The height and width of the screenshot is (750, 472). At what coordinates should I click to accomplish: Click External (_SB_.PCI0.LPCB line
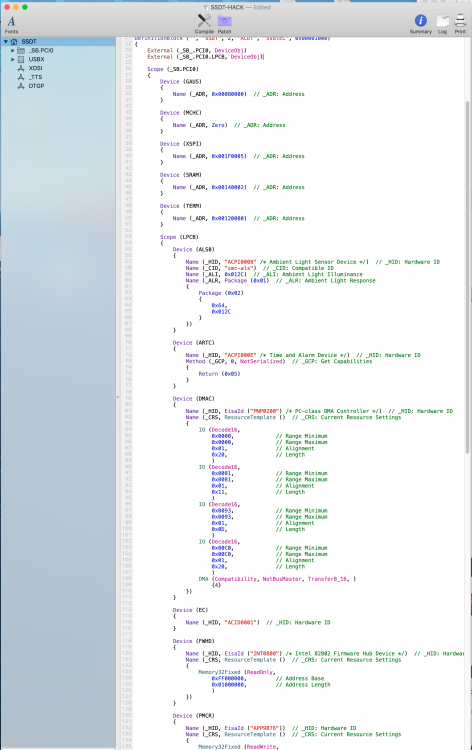[206, 57]
